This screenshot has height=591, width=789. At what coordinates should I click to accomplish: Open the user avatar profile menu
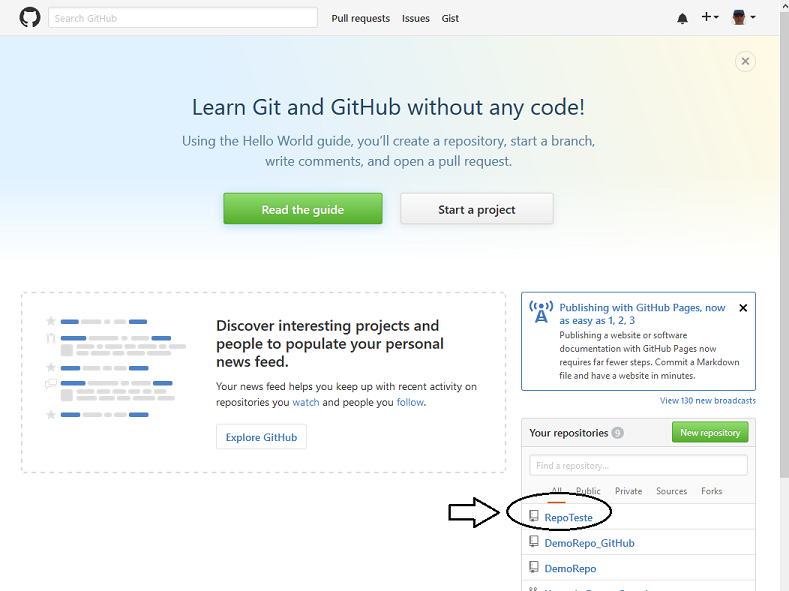[744, 17]
